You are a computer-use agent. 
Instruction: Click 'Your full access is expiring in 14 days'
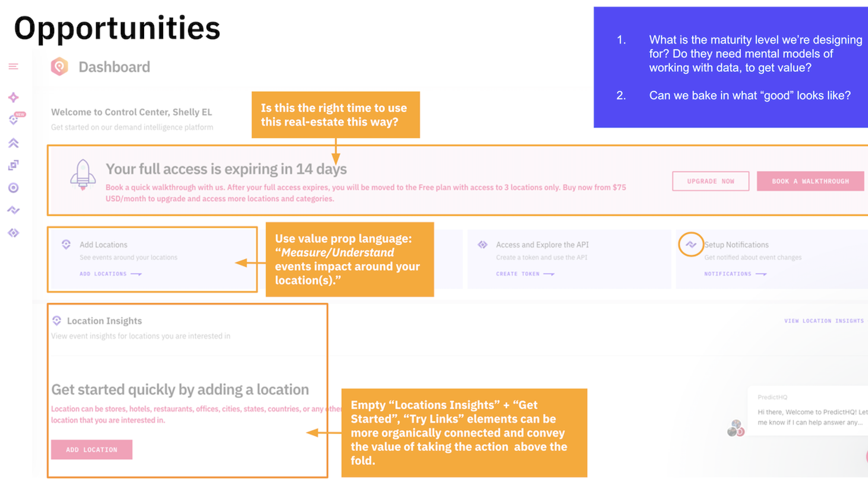pos(226,169)
